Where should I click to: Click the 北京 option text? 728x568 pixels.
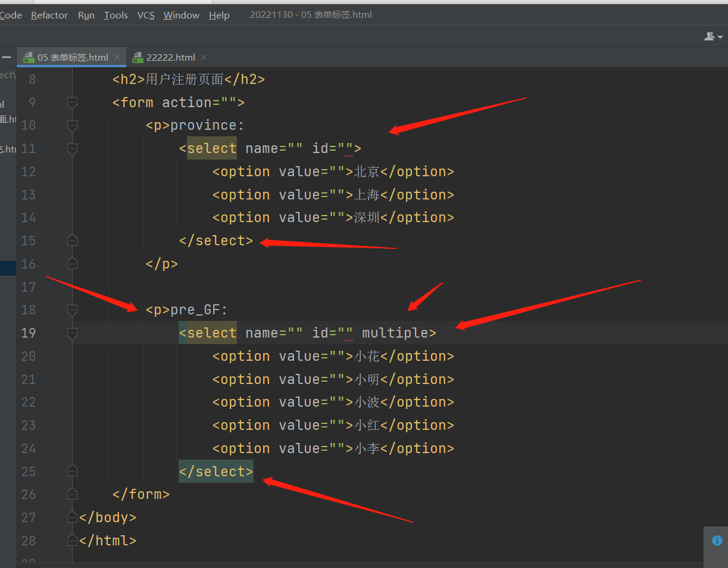coord(367,171)
